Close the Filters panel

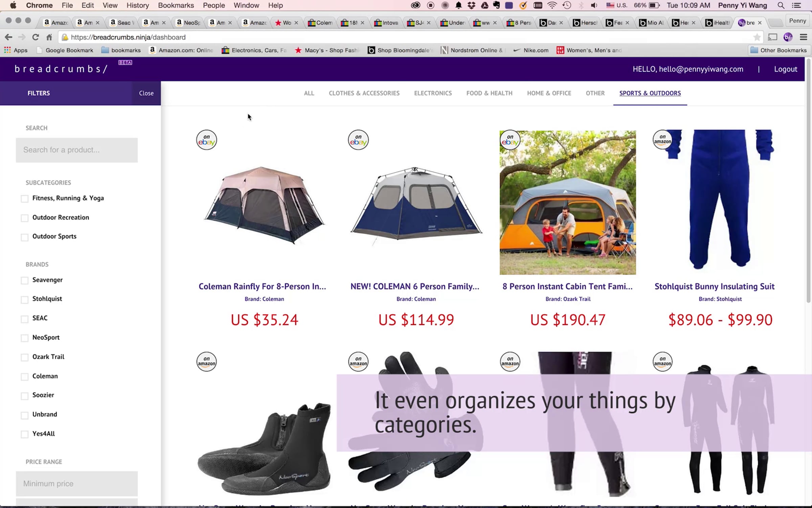[x=146, y=93]
